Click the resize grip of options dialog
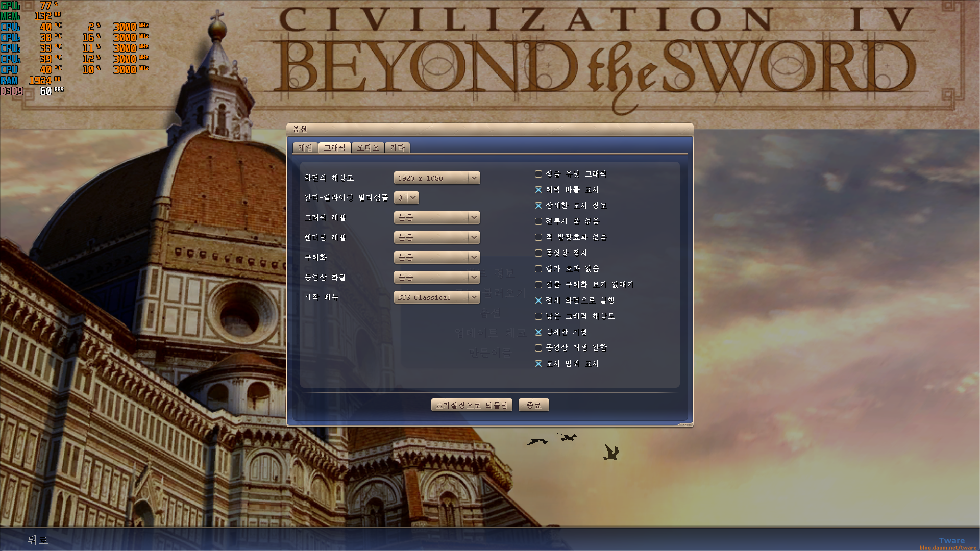 [x=687, y=424]
